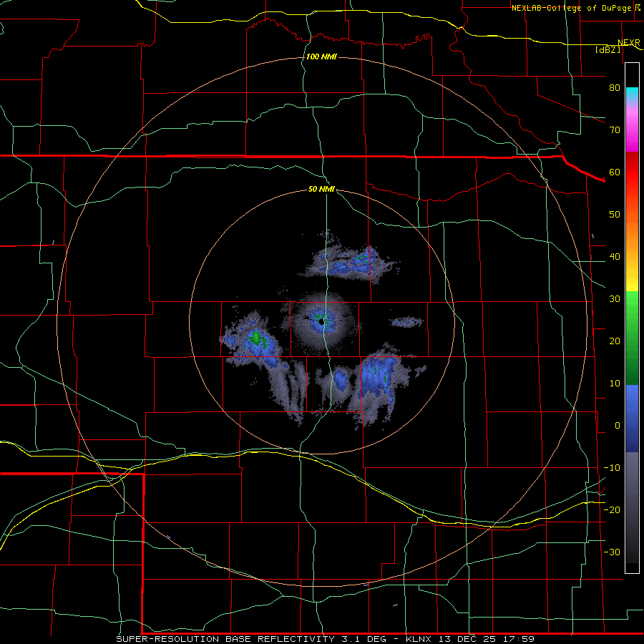
Task: Click the [dBZ] units label
Action: [x=608, y=49]
